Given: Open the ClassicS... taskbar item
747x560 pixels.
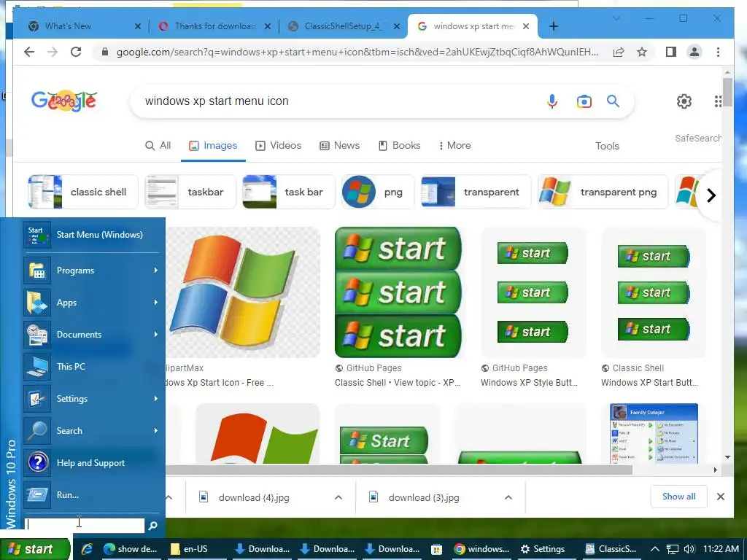Looking at the screenshot, I should (x=611, y=548).
